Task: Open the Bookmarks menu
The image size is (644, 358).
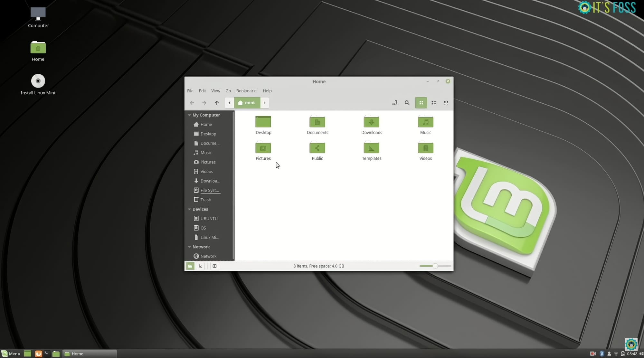Action: pos(246,90)
